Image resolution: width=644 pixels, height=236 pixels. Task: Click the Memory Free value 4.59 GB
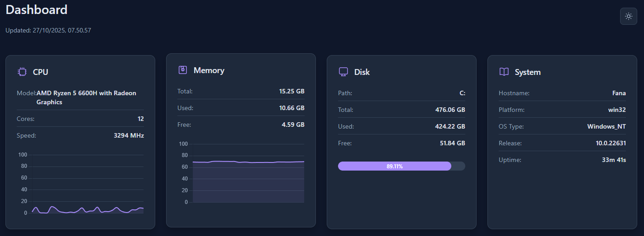click(293, 125)
